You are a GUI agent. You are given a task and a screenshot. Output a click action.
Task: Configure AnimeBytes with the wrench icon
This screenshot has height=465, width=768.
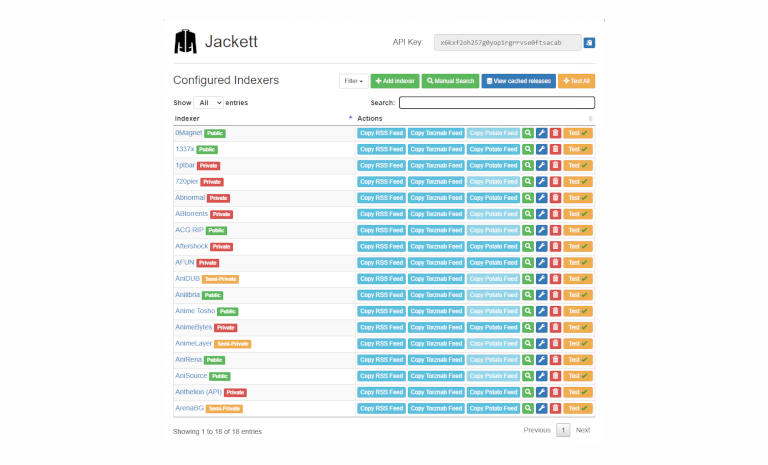click(541, 327)
